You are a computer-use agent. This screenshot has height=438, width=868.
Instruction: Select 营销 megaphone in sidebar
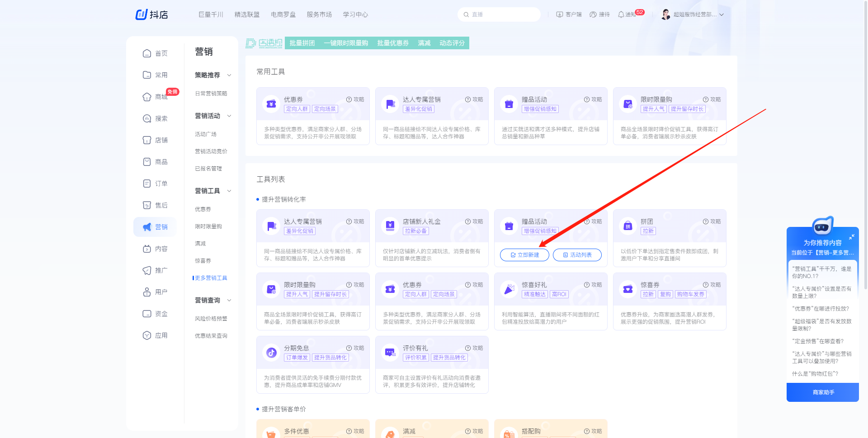(147, 227)
